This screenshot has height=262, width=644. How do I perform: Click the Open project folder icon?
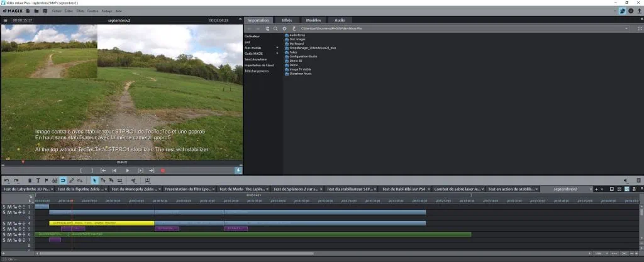pos(36,11)
